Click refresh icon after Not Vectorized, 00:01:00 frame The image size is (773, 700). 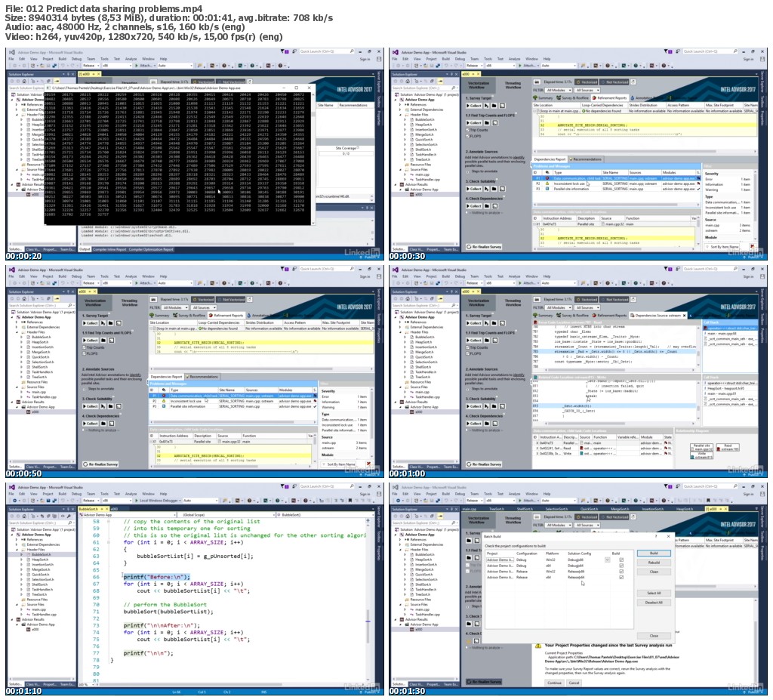[x=633, y=300]
